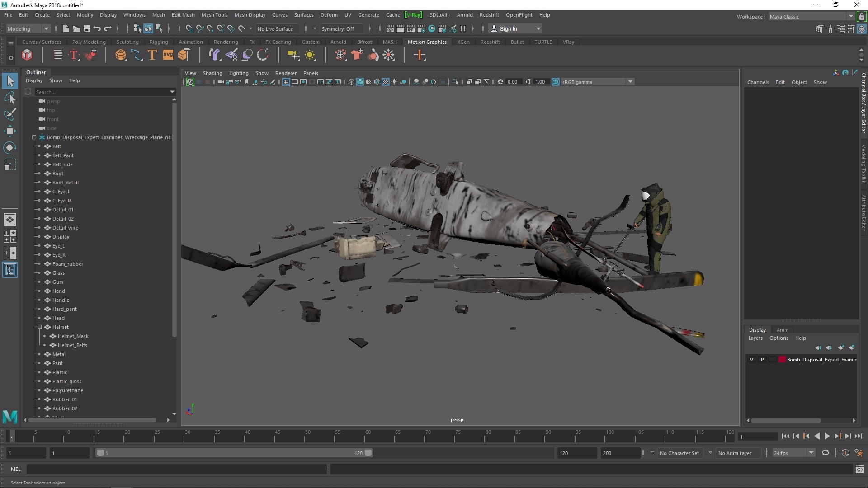The width and height of the screenshot is (868, 488).
Task: Click go to start of playback range button
Action: [785, 436]
